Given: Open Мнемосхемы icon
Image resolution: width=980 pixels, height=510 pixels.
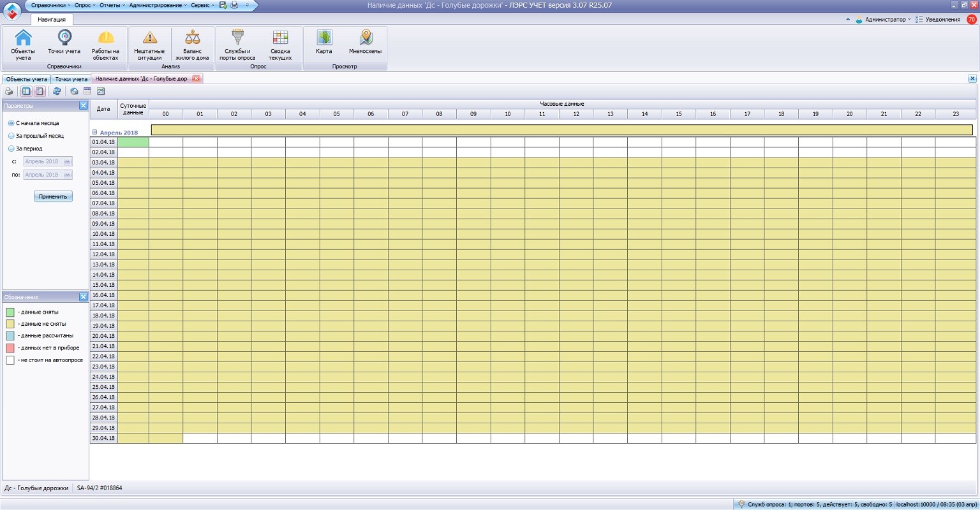Looking at the screenshot, I should coord(366,42).
